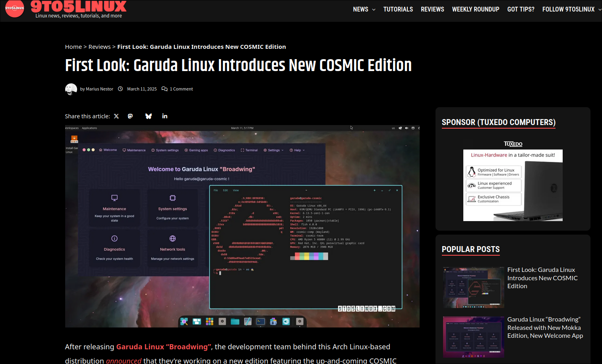Click the comment bubble icon
The width and height of the screenshot is (602, 364).
pos(165,89)
